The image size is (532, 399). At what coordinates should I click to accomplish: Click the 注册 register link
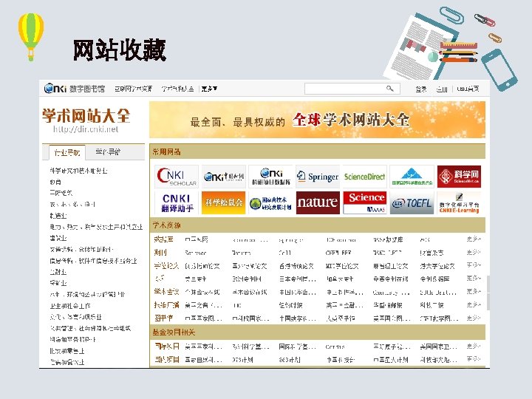click(441, 89)
